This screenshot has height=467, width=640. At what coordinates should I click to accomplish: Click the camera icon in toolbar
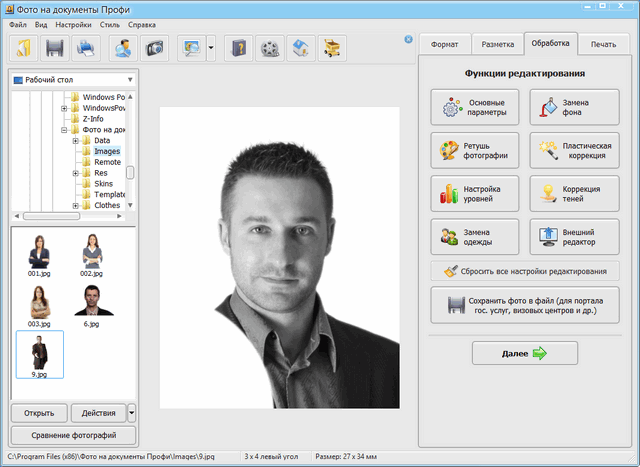(155, 47)
